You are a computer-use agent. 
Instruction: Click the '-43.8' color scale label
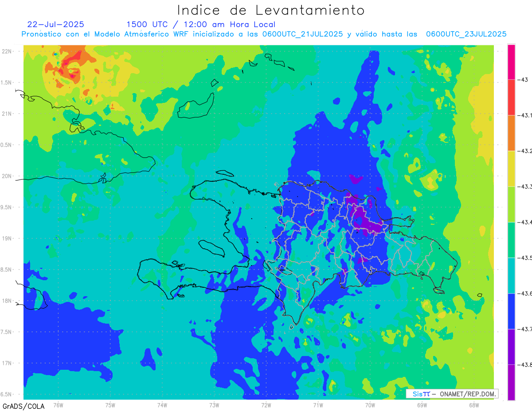tap(525, 364)
